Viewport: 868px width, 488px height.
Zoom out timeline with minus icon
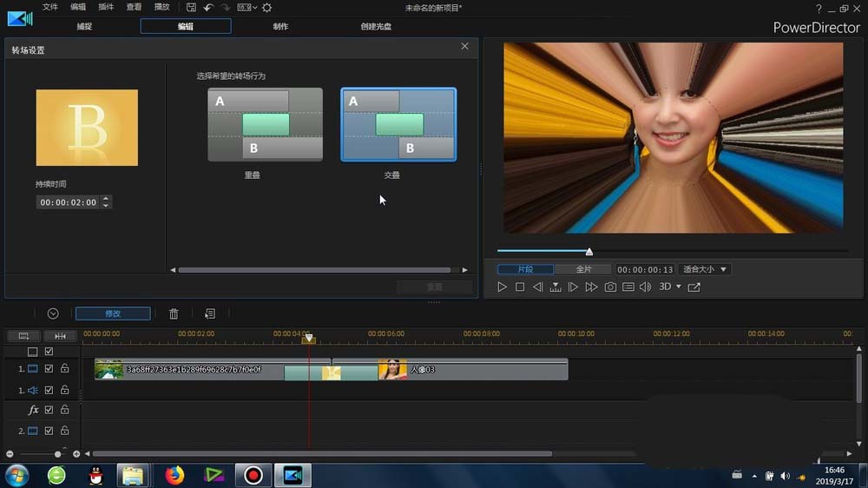point(10,454)
